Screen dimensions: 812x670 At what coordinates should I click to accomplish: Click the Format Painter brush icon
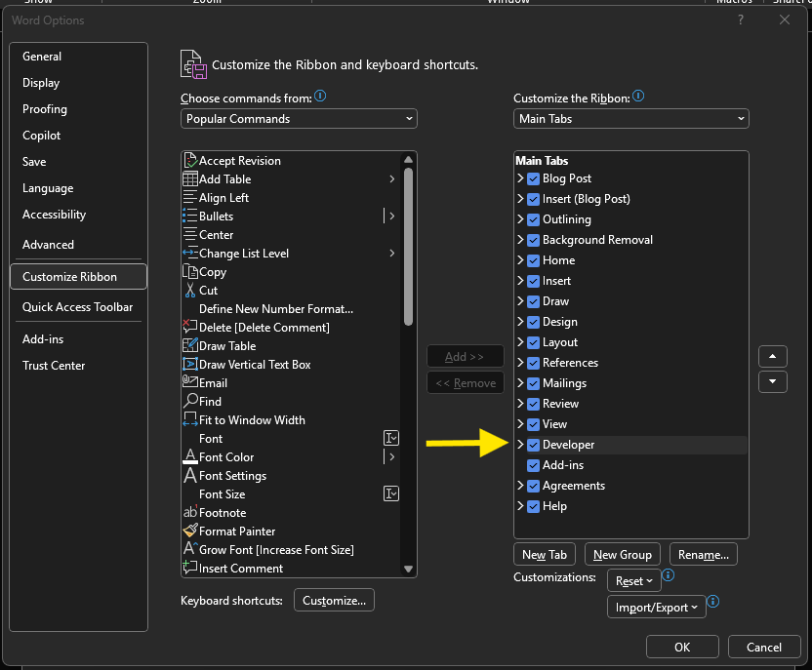pos(190,532)
